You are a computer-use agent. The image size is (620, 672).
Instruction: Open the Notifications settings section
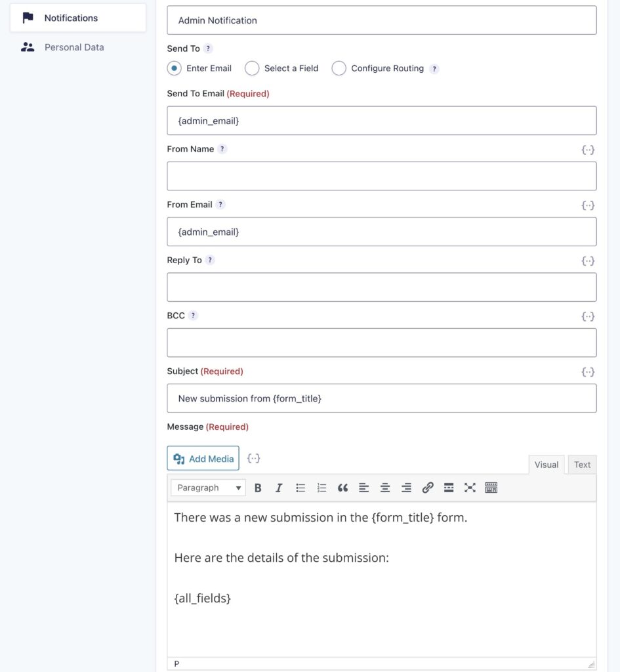tap(71, 18)
